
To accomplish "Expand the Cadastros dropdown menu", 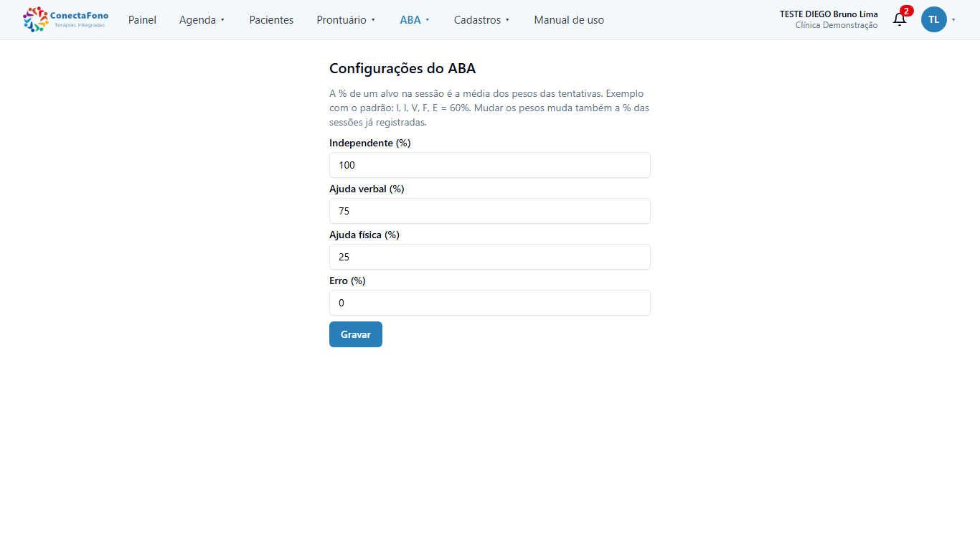I will click(482, 20).
